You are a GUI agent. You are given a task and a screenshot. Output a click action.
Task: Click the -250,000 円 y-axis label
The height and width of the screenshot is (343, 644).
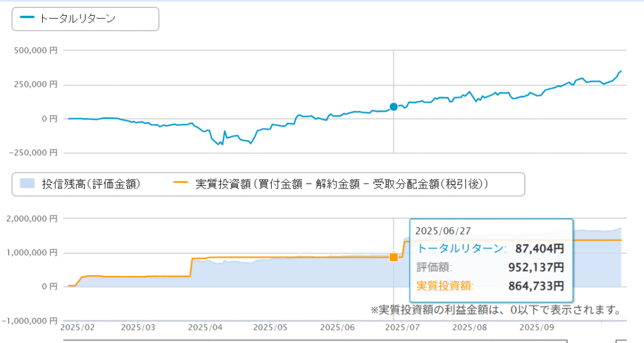coord(33,152)
